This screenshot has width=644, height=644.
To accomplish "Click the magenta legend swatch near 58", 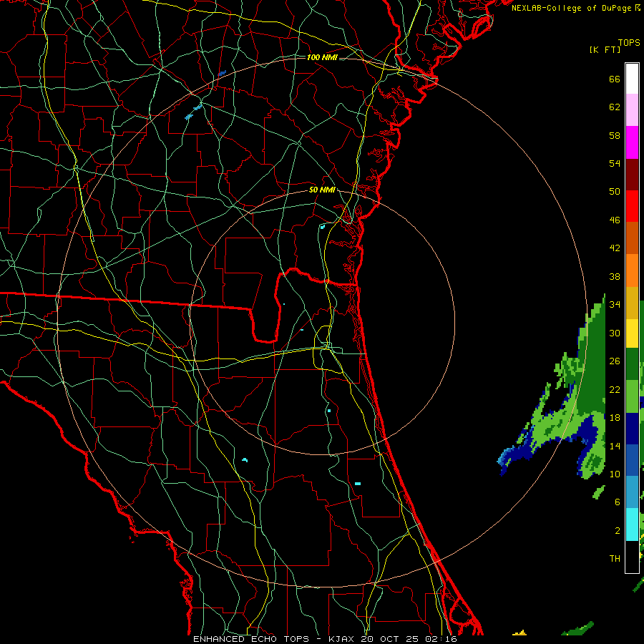I will click(632, 142).
